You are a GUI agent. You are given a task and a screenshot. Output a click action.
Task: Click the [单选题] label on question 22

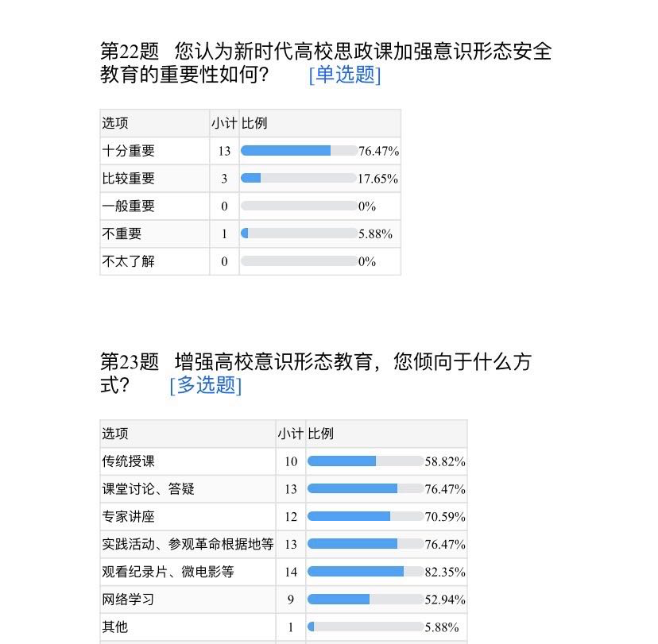tap(345, 75)
